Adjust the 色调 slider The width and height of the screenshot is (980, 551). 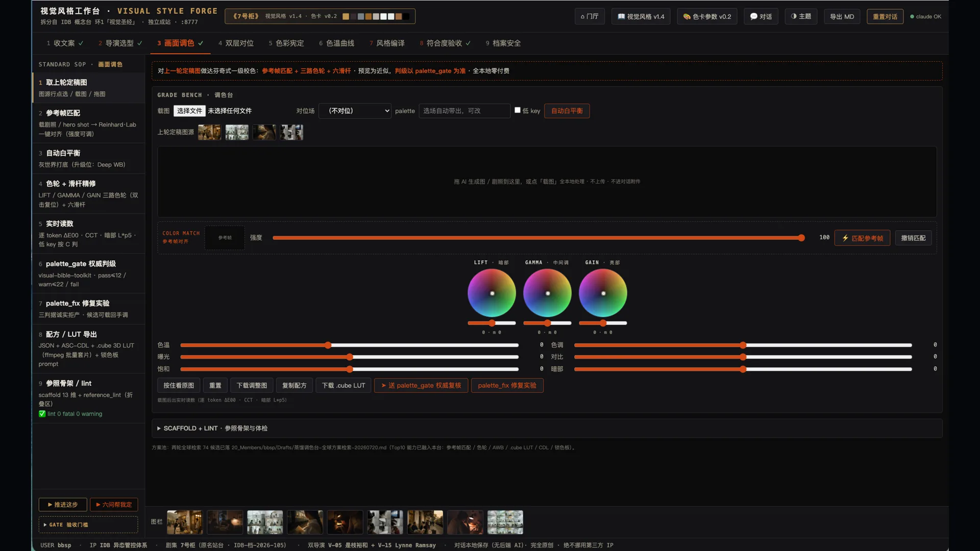tap(743, 345)
